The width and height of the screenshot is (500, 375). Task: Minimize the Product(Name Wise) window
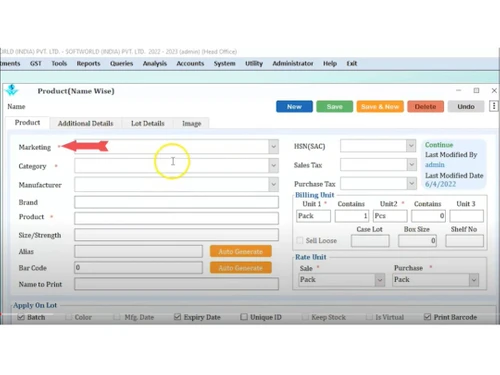(x=459, y=90)
